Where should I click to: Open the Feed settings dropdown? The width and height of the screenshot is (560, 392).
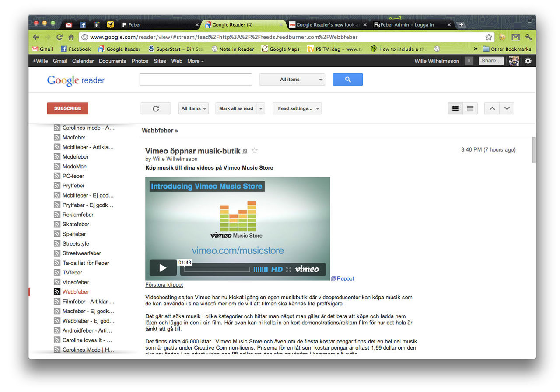pos(297,108)
